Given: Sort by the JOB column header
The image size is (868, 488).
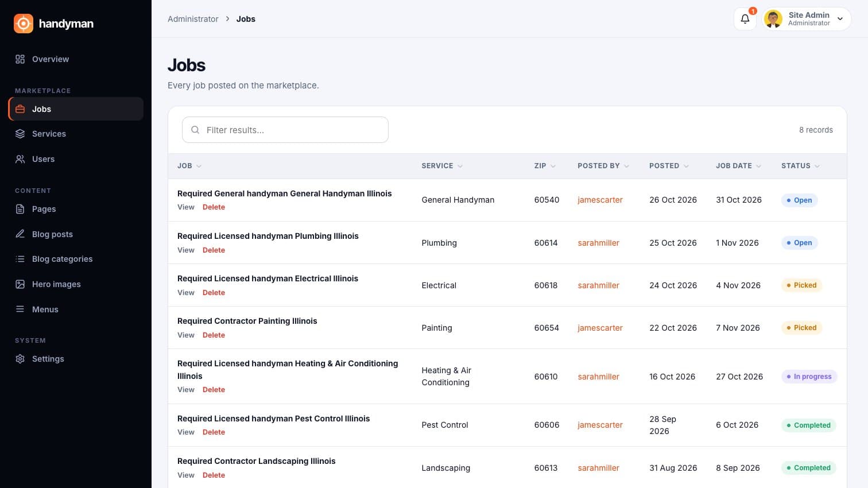Looking at the screenshot, I should pos(189,166).
